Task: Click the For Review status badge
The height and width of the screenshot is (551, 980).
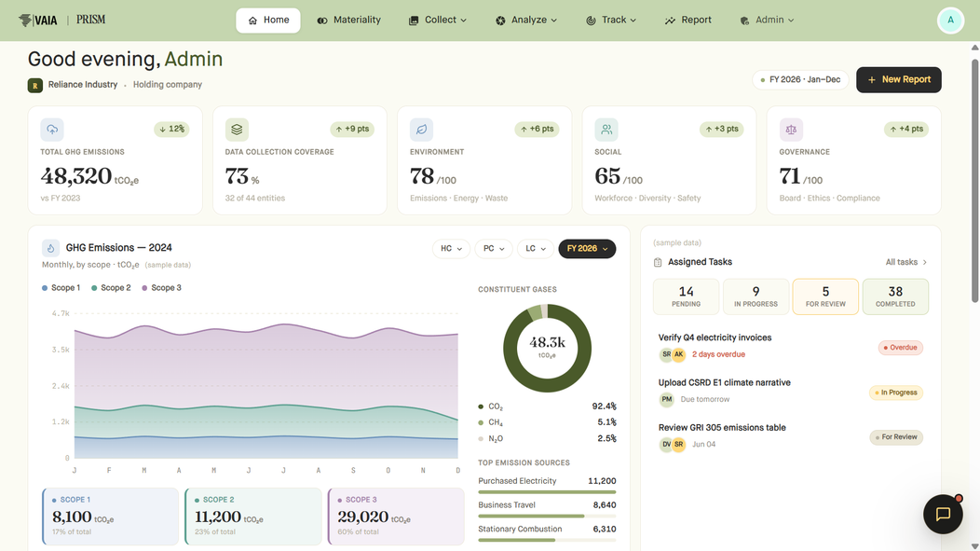Action: coord(896,437)
